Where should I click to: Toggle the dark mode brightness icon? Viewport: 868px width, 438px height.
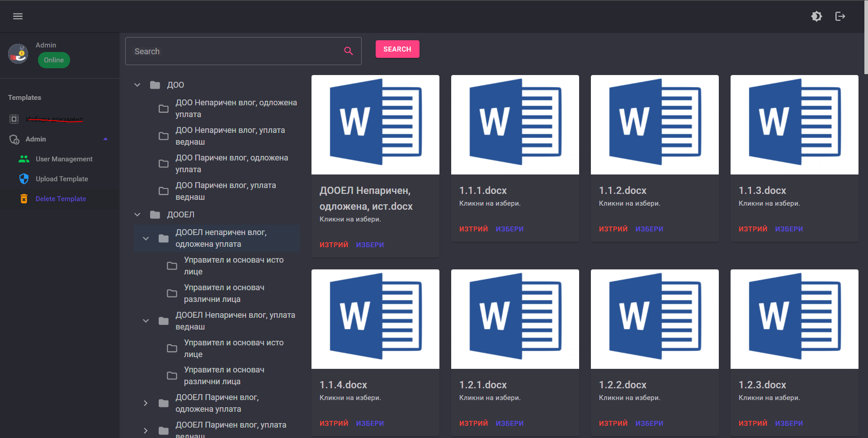coord(816,16)
